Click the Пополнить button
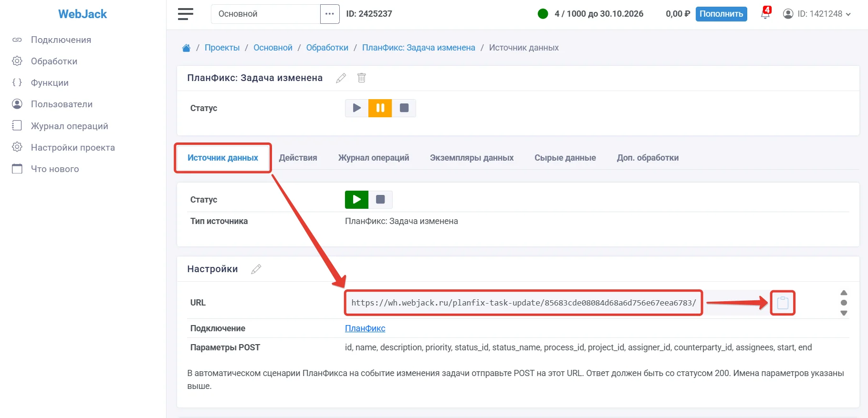Screen dimensions: 868x418 (721, 14)
